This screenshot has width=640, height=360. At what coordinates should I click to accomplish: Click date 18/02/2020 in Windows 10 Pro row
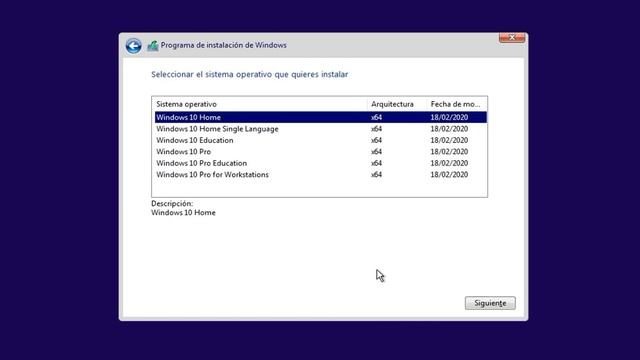click(x=449, y=151)
